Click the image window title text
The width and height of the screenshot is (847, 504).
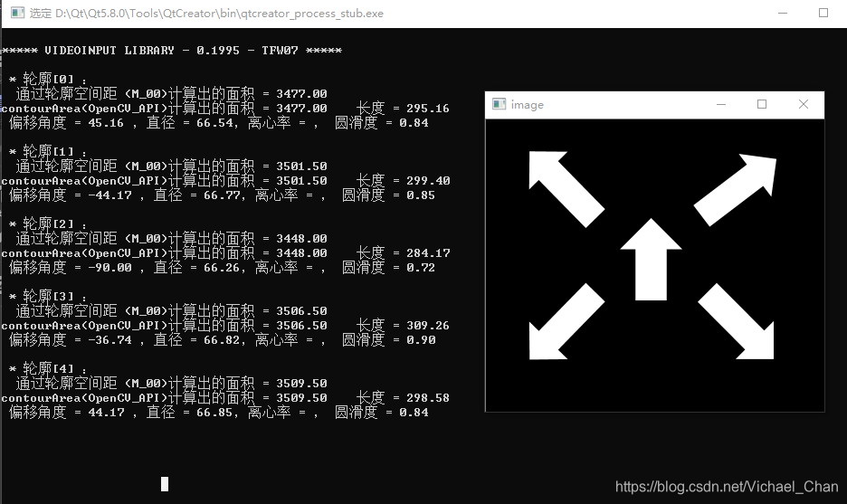[528, 105]
